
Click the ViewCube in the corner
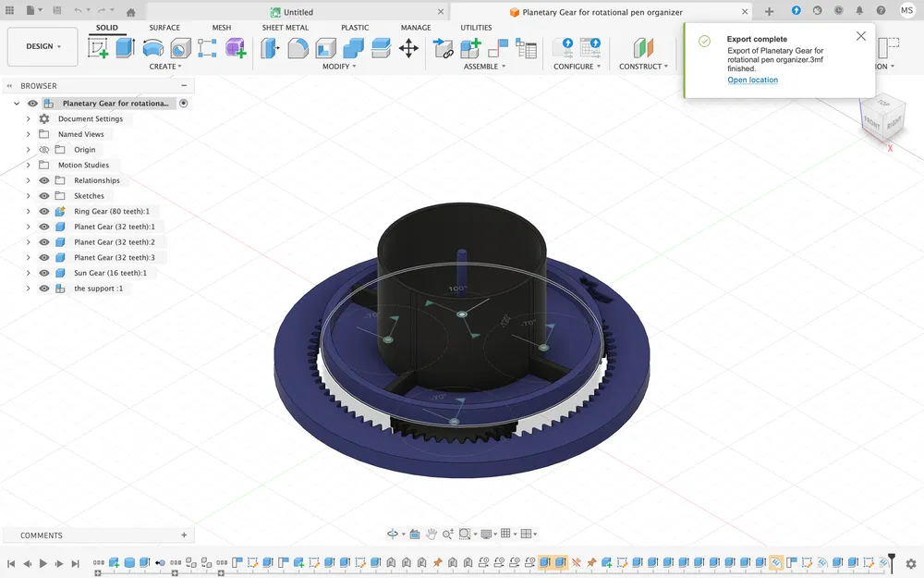882,117
